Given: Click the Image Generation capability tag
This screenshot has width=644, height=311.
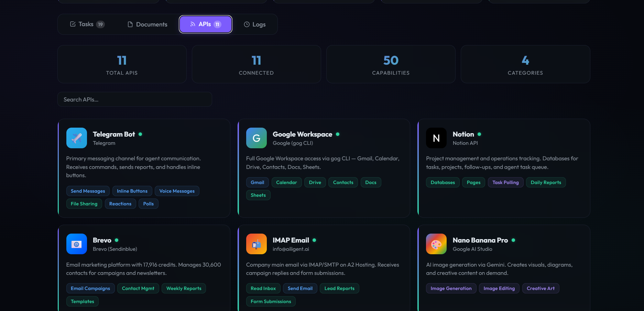Looking at the screenshot, I should 451,288.
